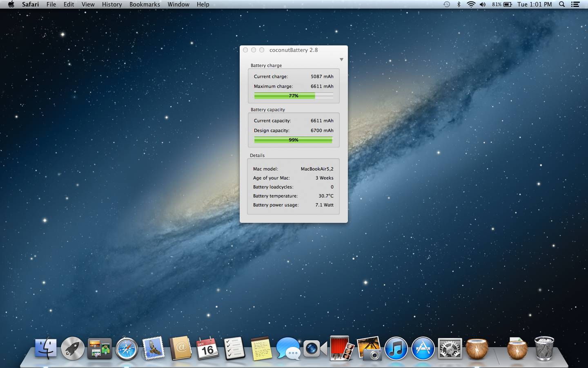Click the design capacity value 6700 mAh
Viewport: 588px width, 368px height.
point(322,130)
